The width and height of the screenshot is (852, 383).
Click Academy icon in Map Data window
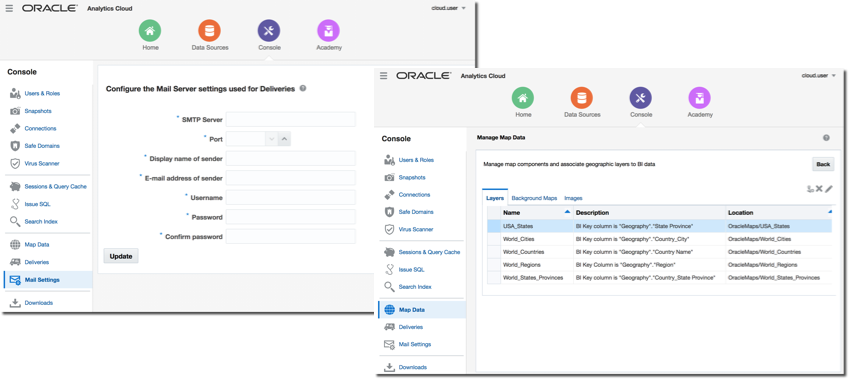pos(700,98)
